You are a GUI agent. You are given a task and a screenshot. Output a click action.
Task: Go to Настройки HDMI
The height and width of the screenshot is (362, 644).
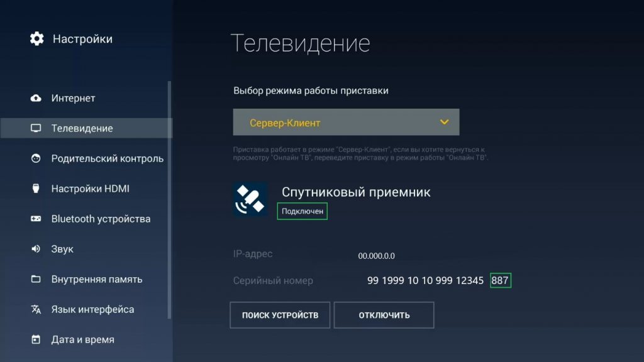point(86,189)
